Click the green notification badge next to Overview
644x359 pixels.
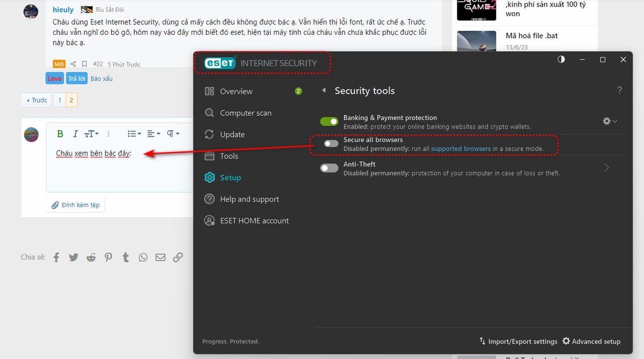click(298, 91)
